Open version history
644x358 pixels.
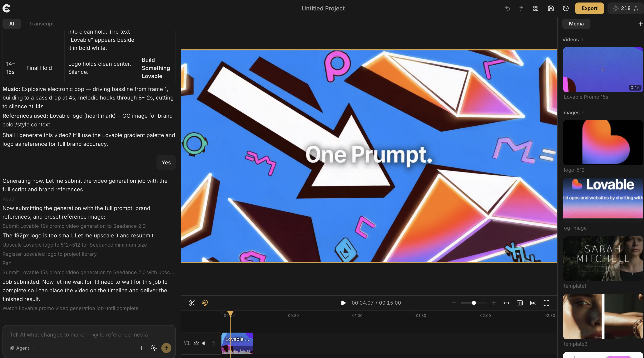pyautogui.click(x=565, y=8)
